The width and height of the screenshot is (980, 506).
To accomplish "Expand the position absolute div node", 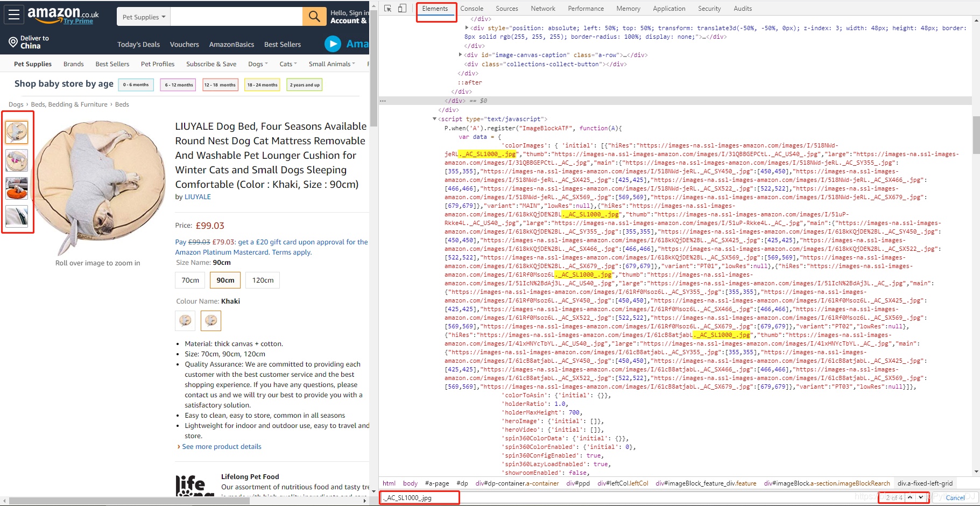I will coord(467,28).
